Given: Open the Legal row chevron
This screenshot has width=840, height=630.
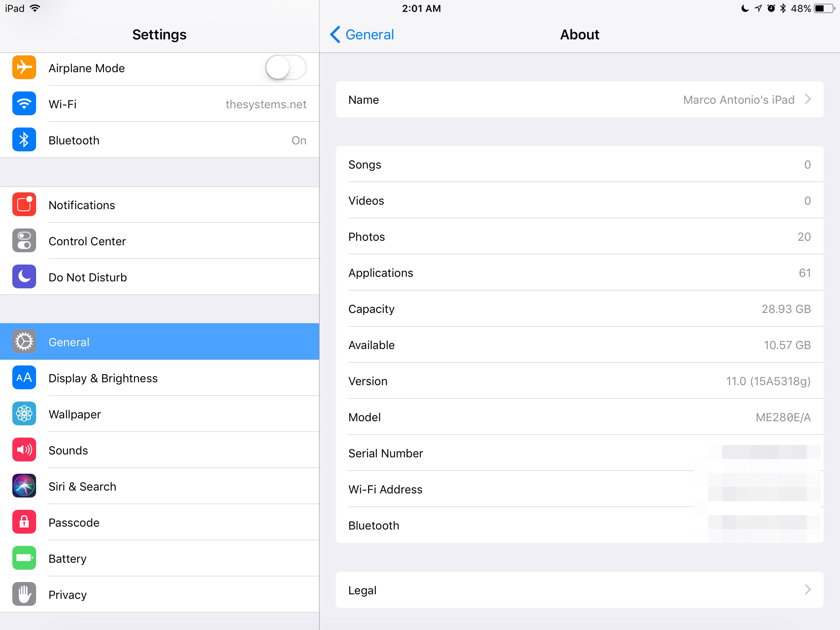Looking at the screenshot, I should pyautogui.click(x=808, y=590).
